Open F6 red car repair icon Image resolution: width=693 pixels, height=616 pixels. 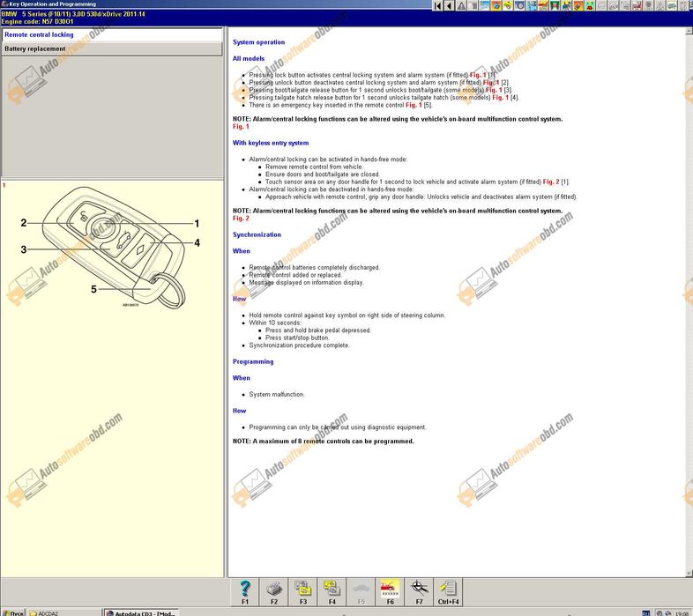[390, 592]
